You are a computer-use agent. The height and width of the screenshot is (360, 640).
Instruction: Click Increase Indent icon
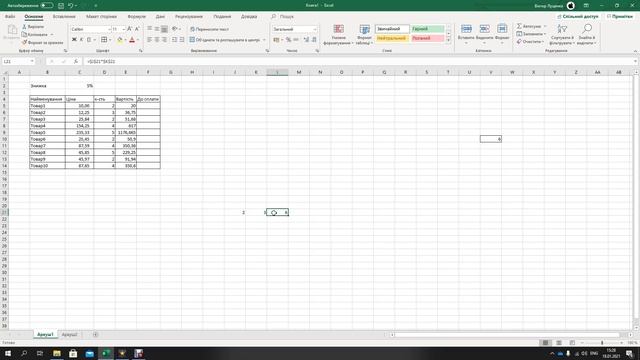(182, 40)
